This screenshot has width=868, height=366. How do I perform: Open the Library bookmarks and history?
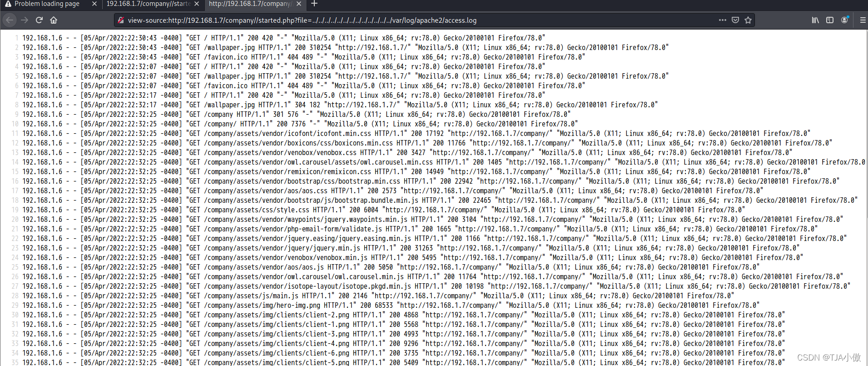815,20
